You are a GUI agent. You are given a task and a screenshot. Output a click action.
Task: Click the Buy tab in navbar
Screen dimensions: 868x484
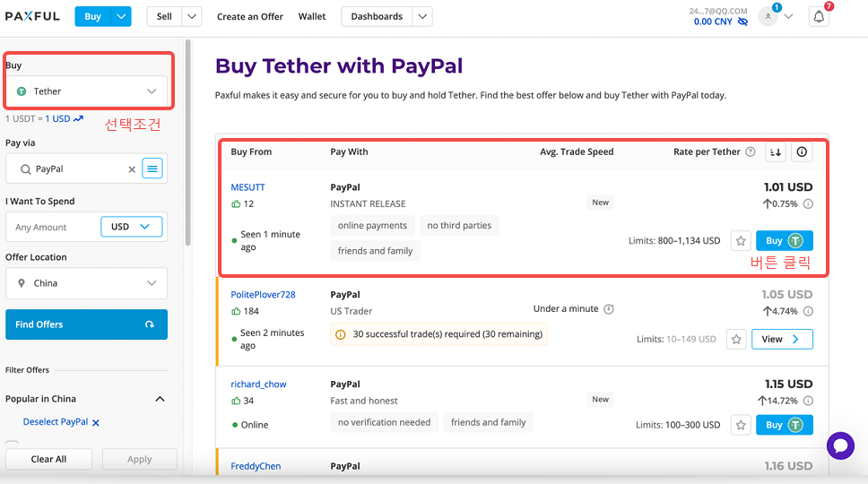(x=93, y=17)
